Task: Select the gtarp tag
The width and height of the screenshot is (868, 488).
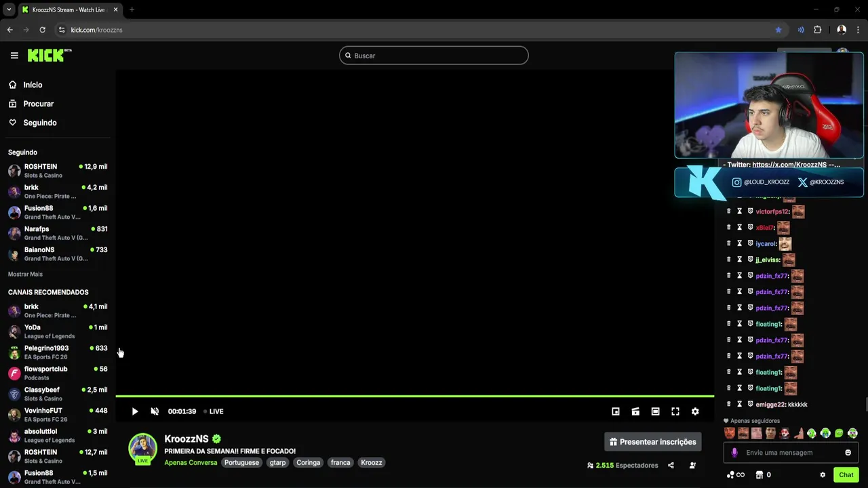Action: [x=277, y=463]
